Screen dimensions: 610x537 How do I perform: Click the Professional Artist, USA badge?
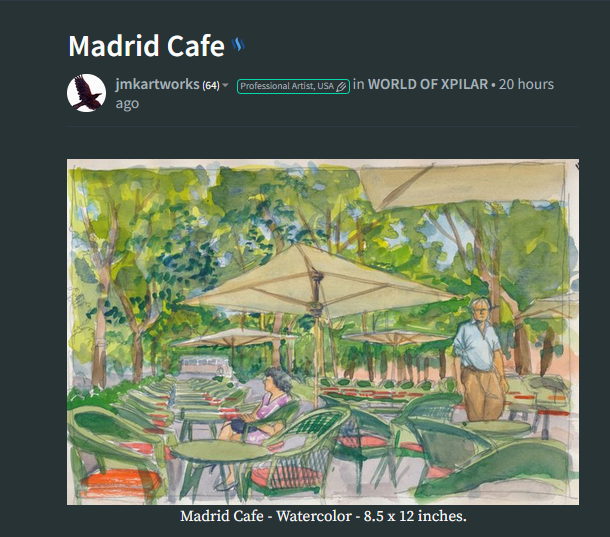(x=293, y=86)
